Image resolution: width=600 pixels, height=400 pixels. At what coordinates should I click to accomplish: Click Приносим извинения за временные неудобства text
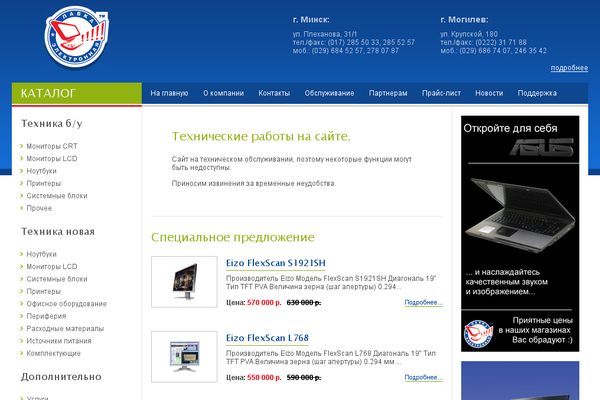tap(254, 183)
